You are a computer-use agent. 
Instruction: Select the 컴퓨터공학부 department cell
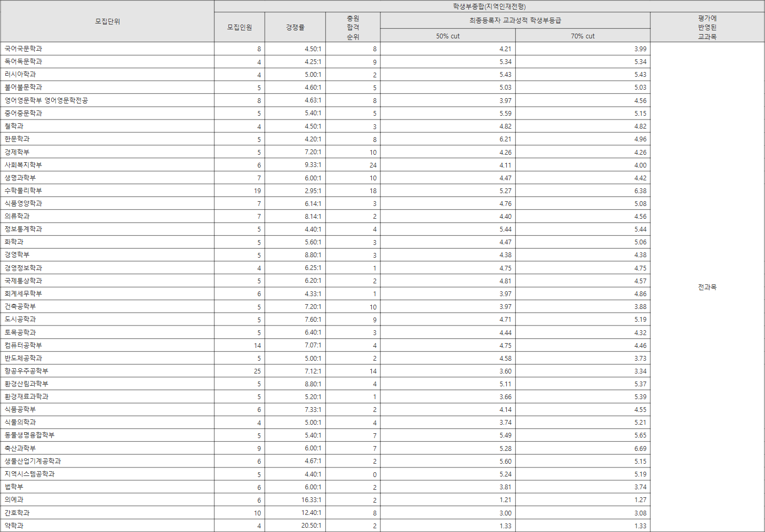tap(23, 345)
